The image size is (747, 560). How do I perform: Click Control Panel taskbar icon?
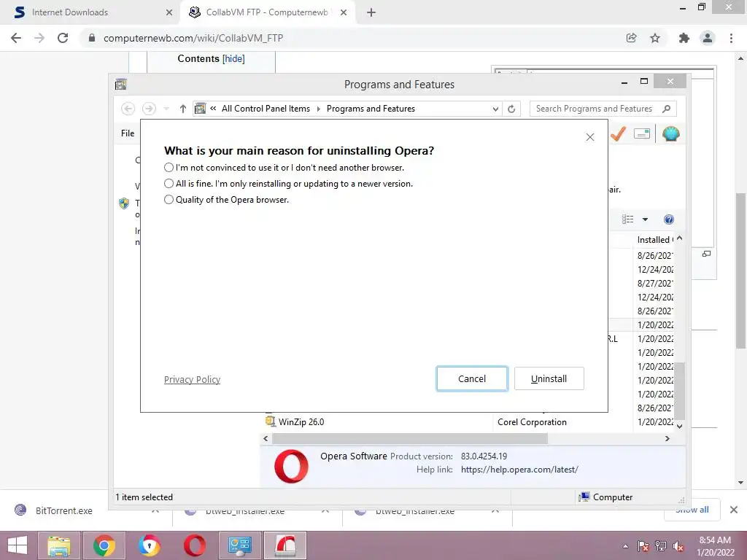pos(239,545)
